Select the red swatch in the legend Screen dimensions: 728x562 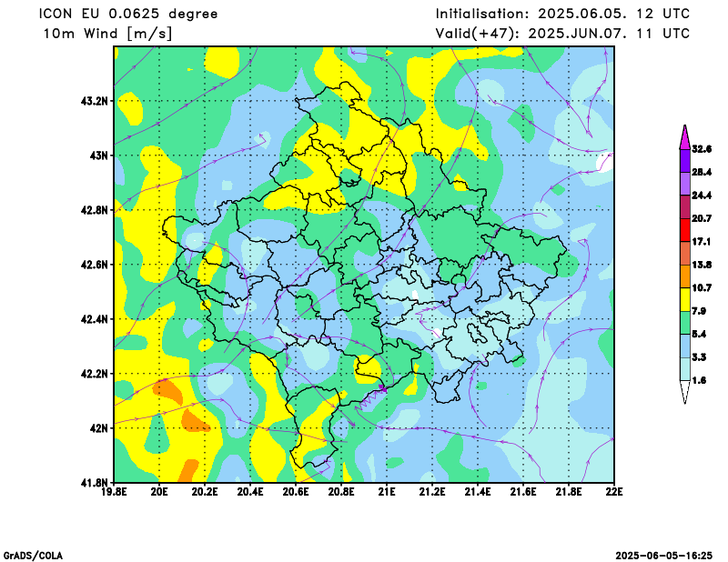685,230
